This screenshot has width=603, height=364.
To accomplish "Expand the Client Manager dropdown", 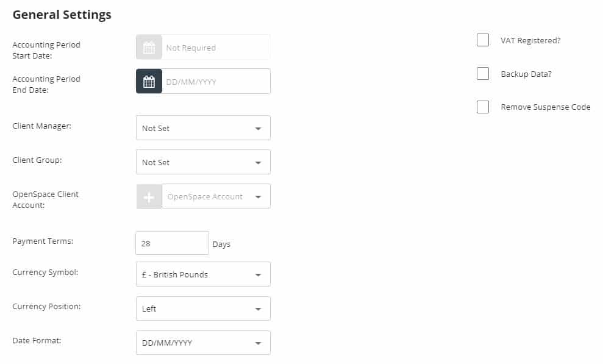I will [203, 129].
